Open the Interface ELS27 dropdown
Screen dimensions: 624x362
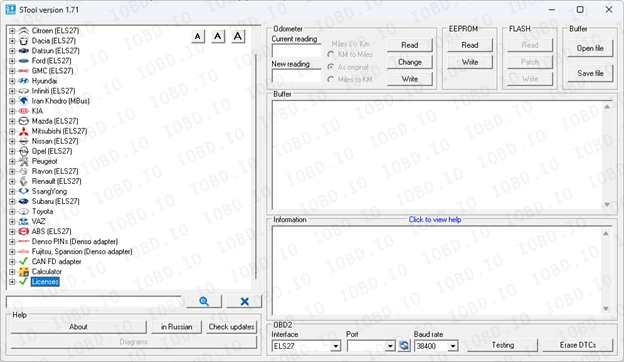click(335, 346)
